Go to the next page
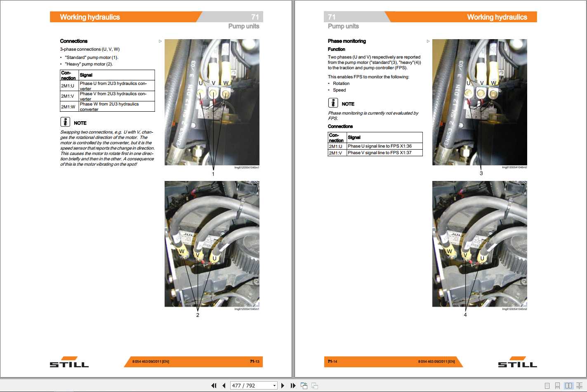Screen dimensions: 587x392 coord(283,386)
